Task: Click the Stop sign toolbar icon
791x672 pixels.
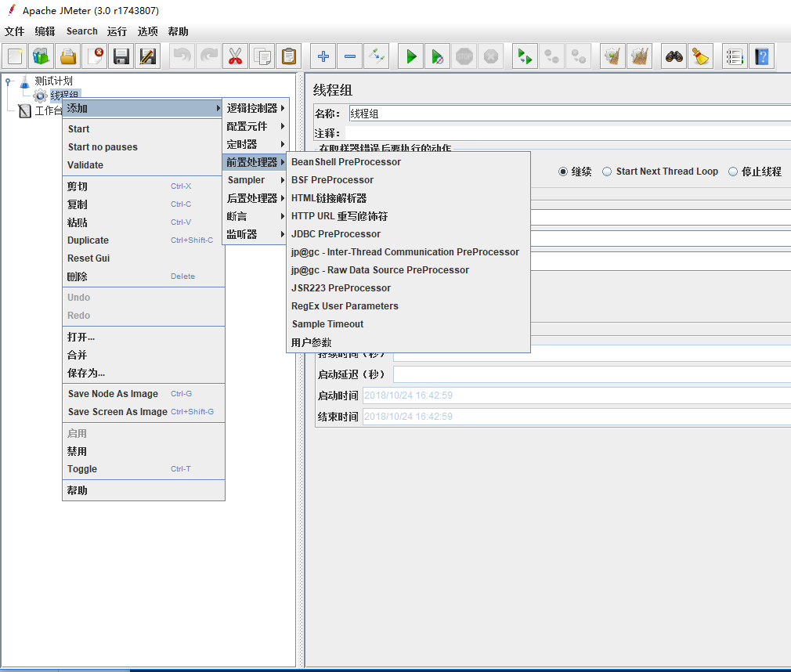Action: coord(464,56)
